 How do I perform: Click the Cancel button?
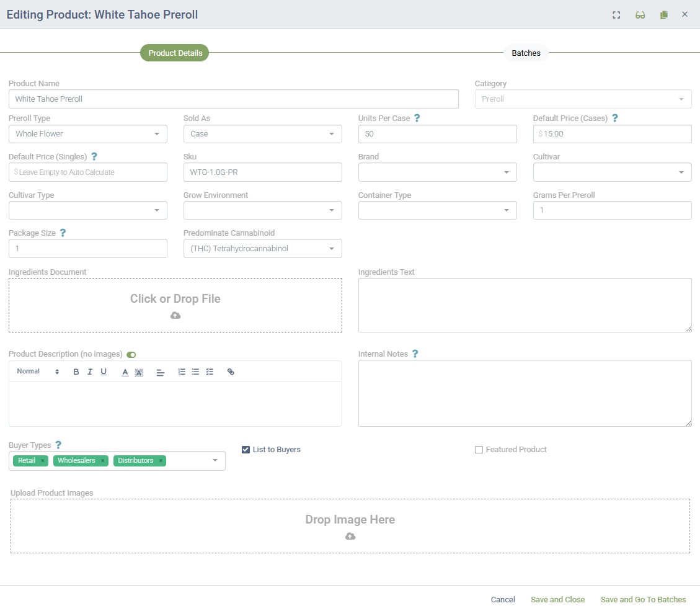(x=503, y=600)
